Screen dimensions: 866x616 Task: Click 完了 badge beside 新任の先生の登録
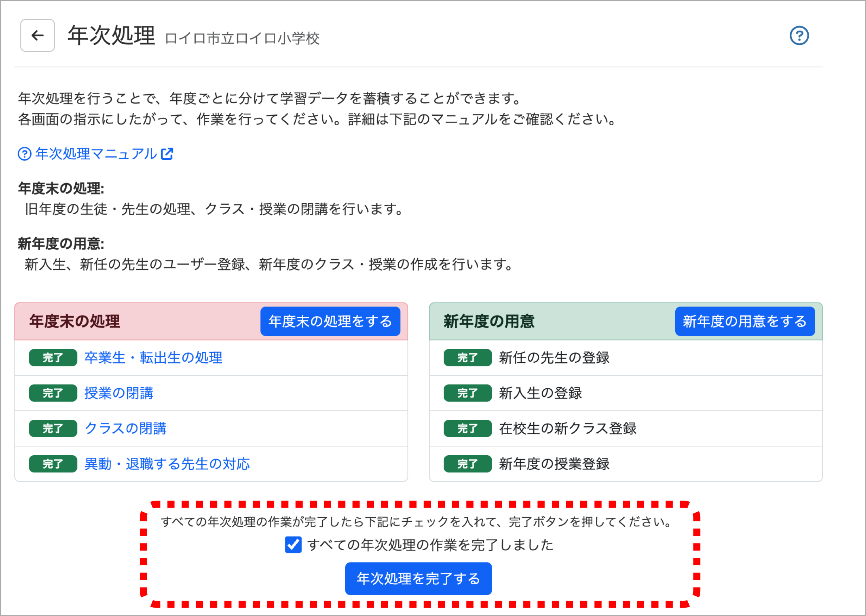tap(467, 358)
